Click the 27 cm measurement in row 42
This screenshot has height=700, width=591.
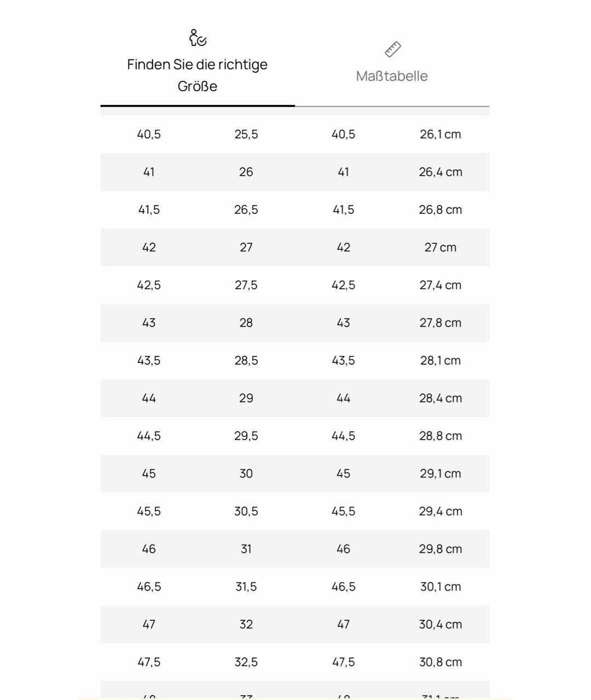click(441, 248)
